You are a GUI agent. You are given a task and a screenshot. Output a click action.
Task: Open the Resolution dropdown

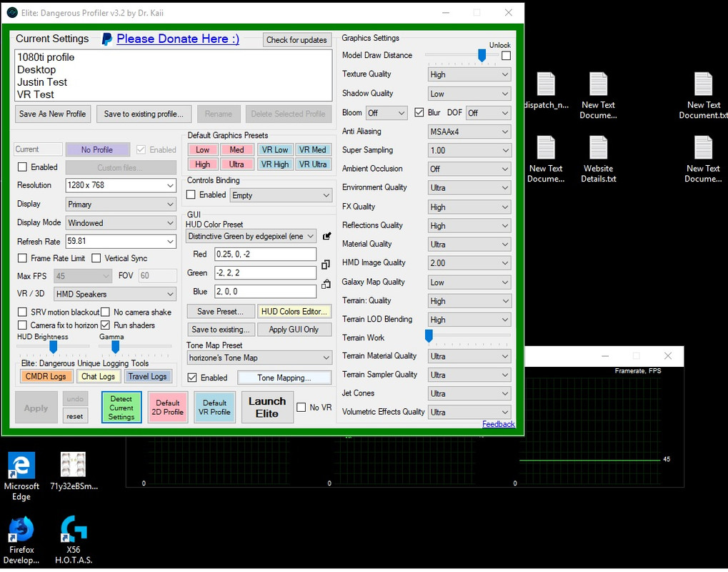click(x=121, y=185)
